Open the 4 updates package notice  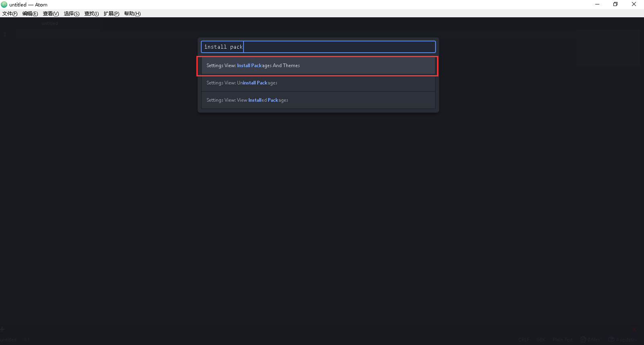[x=623, y=340]
